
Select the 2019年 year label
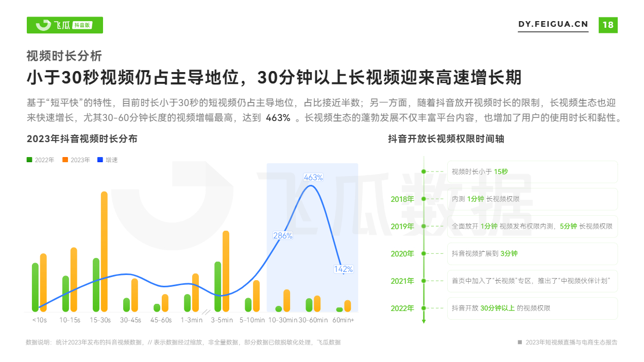[402, 227]
